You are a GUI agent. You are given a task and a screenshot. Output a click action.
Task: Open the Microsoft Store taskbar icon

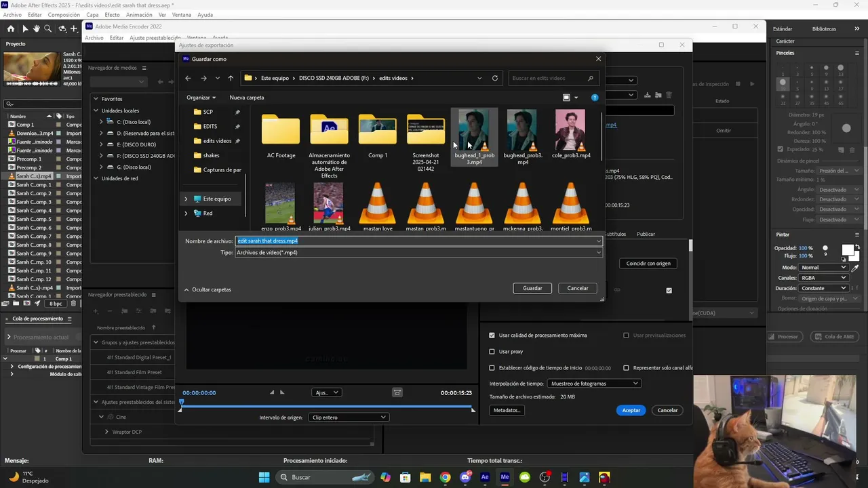point(406,477)
